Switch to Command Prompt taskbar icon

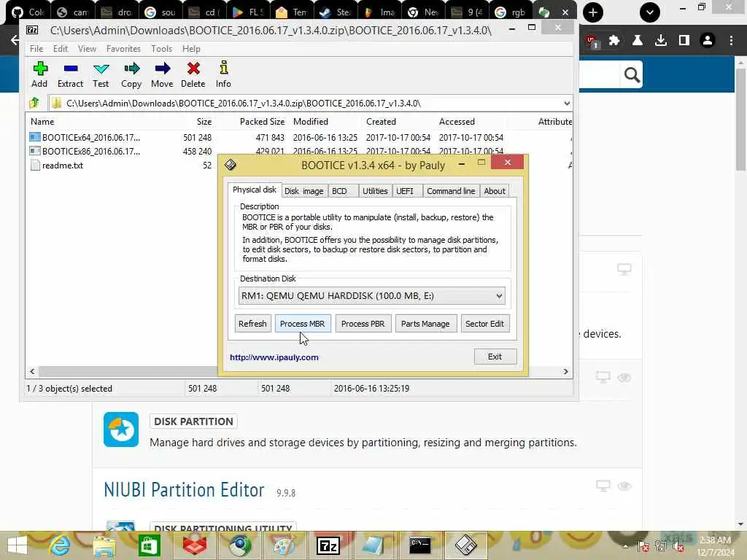tap(420, 545)
